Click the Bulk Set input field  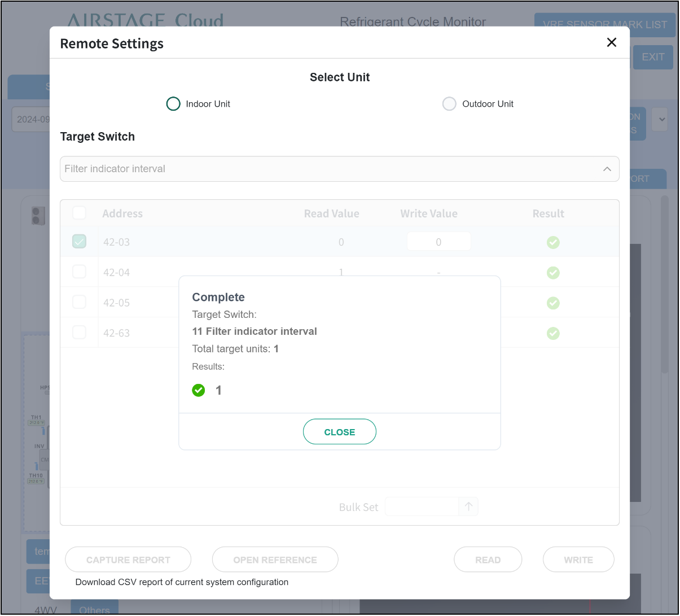(x=422, y=506)
